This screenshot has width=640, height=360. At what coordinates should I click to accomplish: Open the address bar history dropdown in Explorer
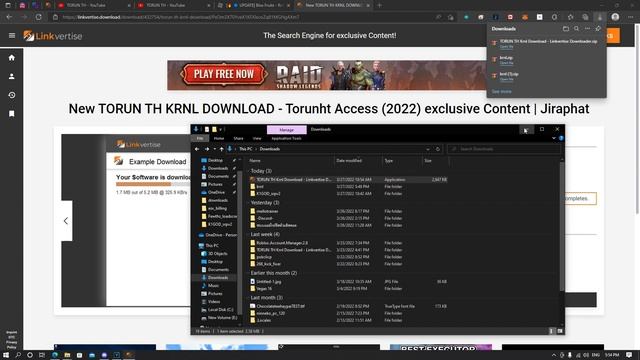[428, 149]
